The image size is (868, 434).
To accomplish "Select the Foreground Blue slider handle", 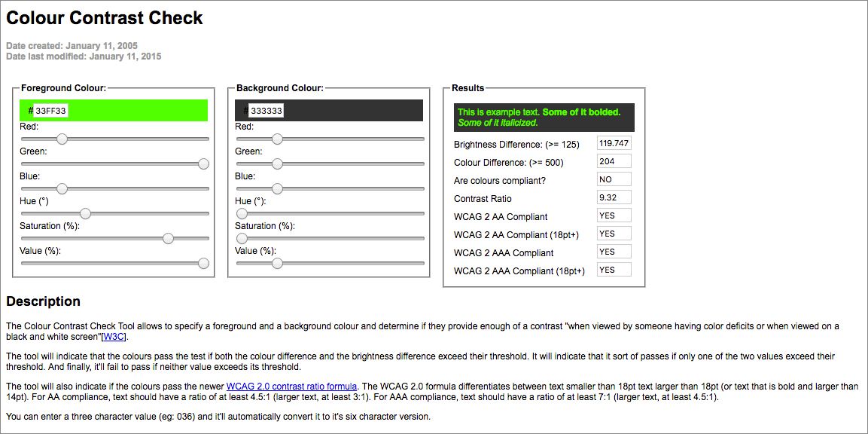I will tap(62, 189).
